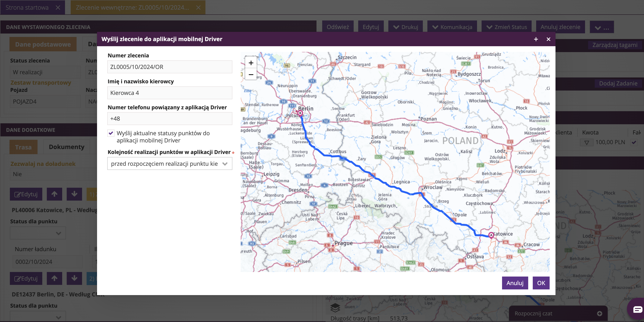
Task: Expand the Rozpocznij czat plus icon
Action: point(599,313)
